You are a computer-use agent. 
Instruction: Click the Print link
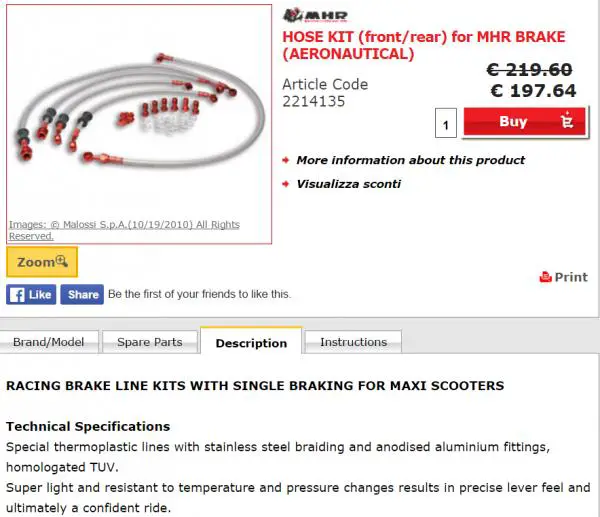point(564,277)
